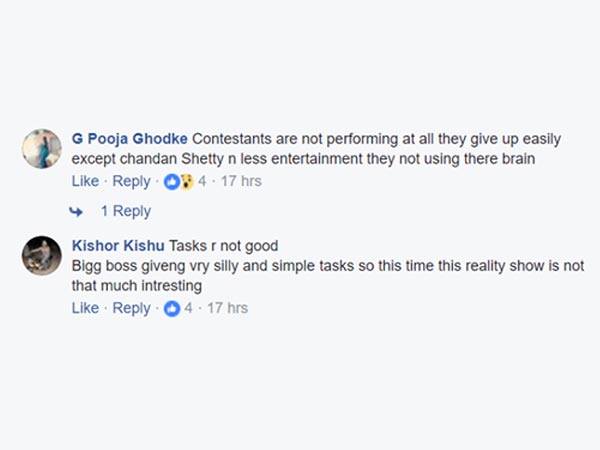
Task: Click G Pooja Ghodke's profile picture
Action: tap(42, 150)
